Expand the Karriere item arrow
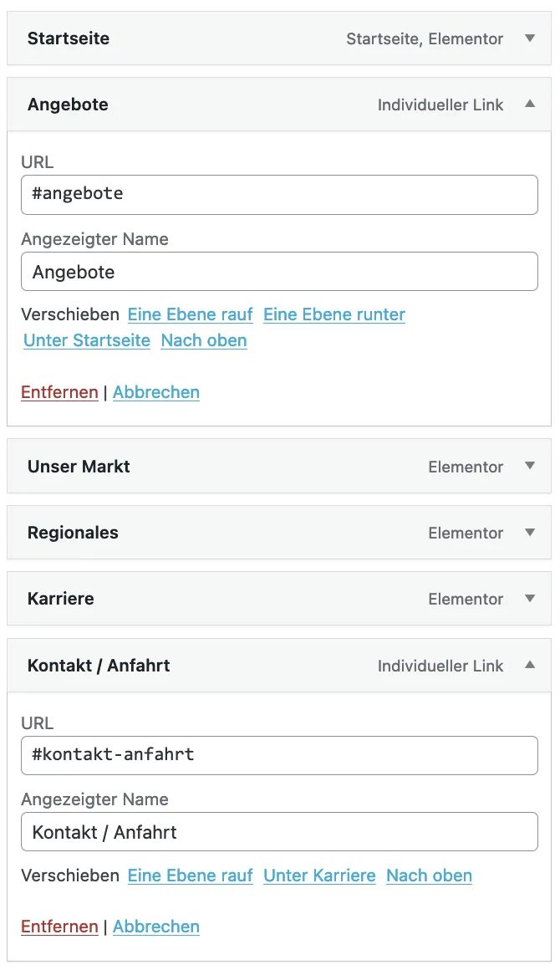560x970 pixels. 529,598
